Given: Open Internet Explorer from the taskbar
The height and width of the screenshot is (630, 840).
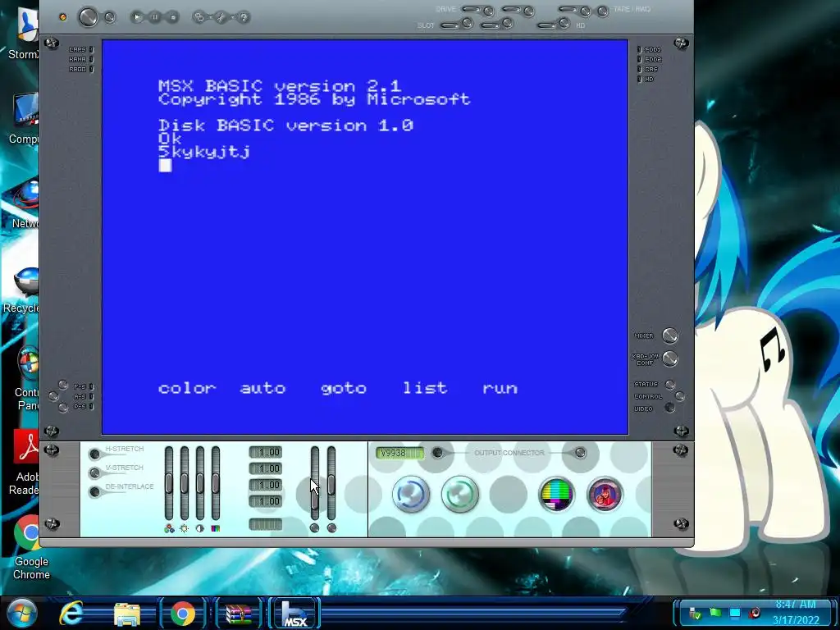Looking at the screenshot, I should (71, 613).
